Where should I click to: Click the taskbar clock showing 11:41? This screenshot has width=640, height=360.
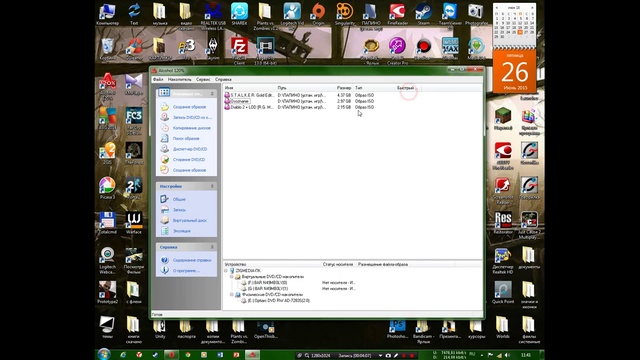pyautogui.click(x=526, y=355)
